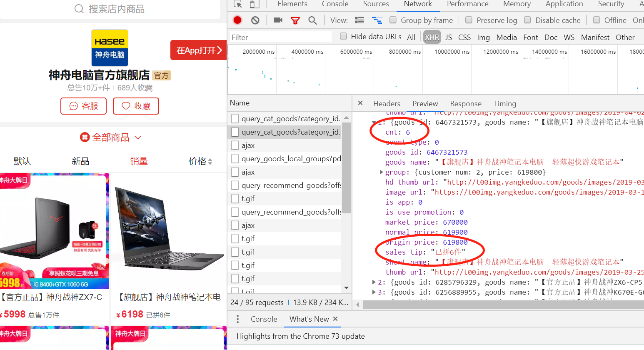Open drawer three-dot menu beside Console
This screenshot has height=350, width=644.
[238, 319]
